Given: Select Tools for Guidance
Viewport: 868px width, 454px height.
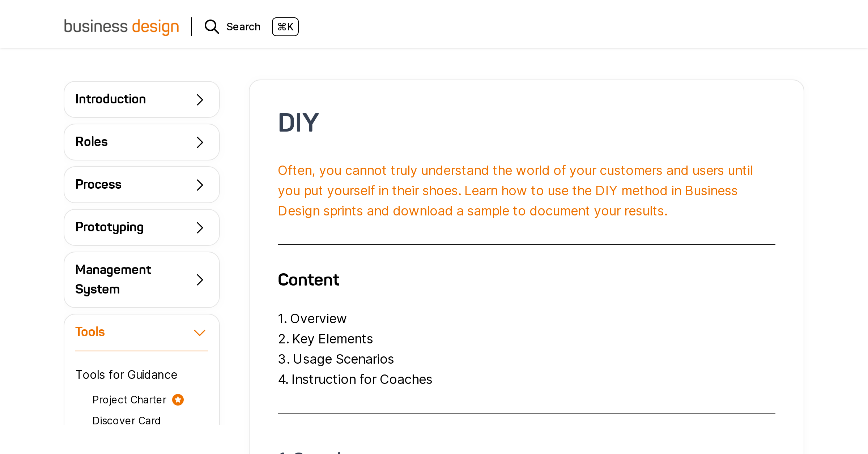Looking at the screenshot, I should (x=126, y=375).
